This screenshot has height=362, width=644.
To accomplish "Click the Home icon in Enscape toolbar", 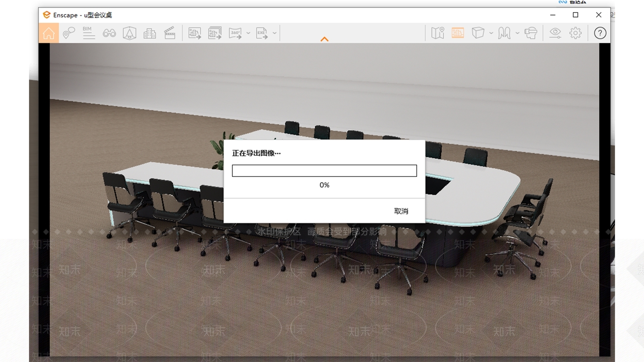I will [49, 33].
